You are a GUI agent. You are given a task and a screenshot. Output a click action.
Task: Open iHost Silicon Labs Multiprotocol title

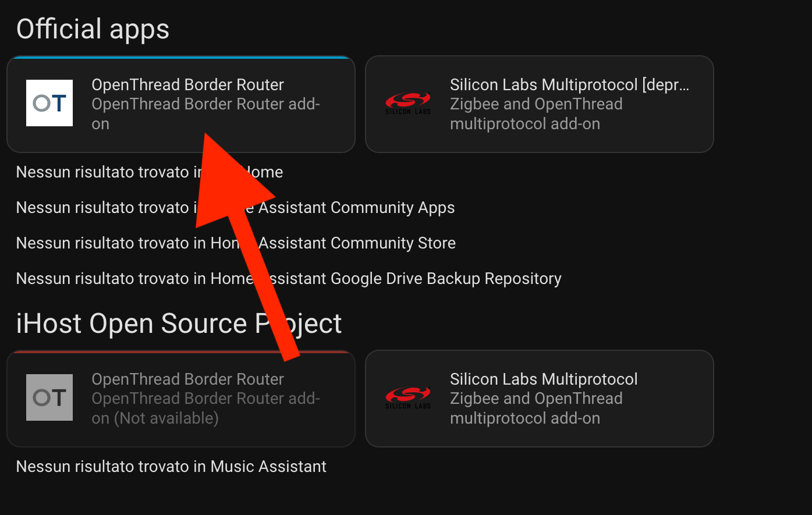[543, 379]
